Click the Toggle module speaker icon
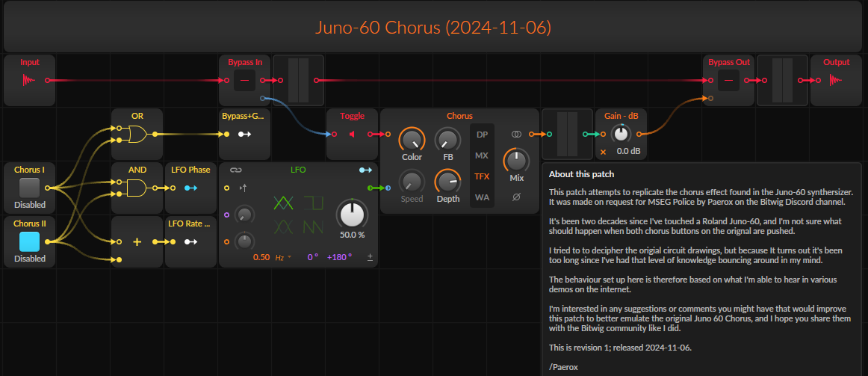The image size is (868, 376). pos(353,135)
